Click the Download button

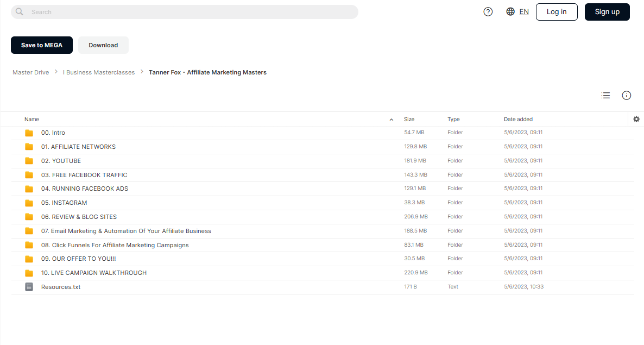click(103, 45)
